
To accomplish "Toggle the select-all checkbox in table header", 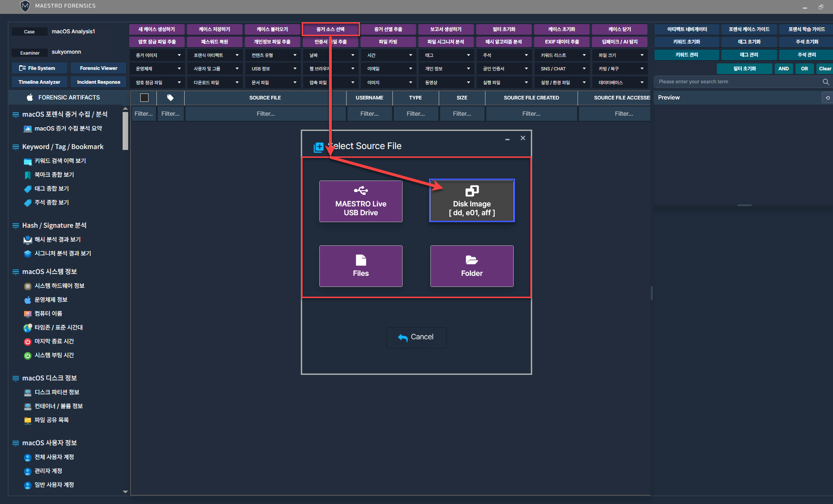I will coord(144,98).
